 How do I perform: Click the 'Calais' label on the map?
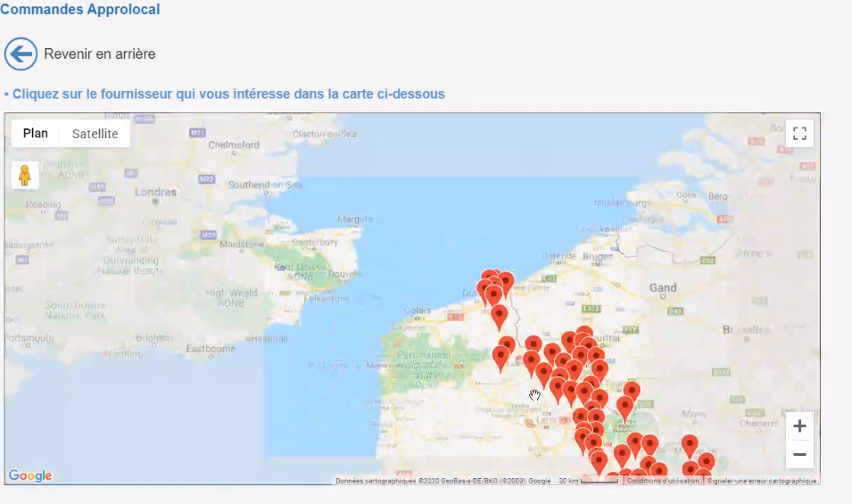(418, 310)
